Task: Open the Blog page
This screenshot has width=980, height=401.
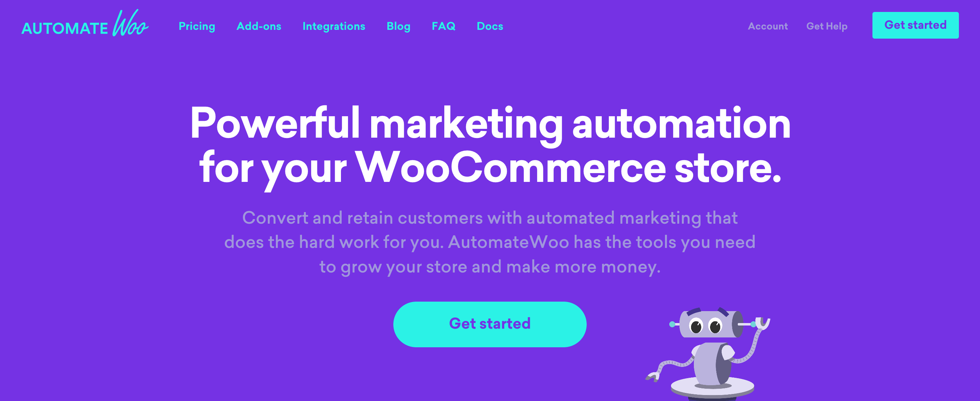Action: click(398, 26)
